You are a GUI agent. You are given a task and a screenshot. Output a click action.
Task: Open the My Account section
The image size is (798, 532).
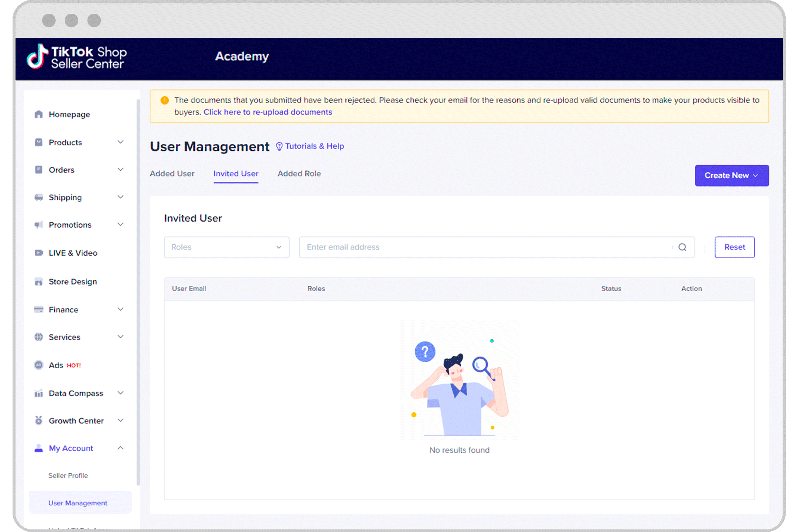click(70, 448)
